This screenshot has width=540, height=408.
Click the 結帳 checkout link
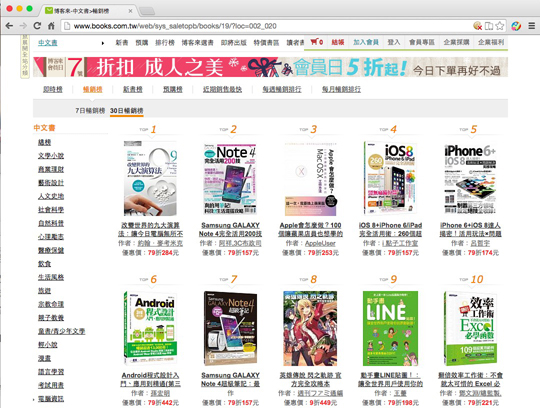338,42
